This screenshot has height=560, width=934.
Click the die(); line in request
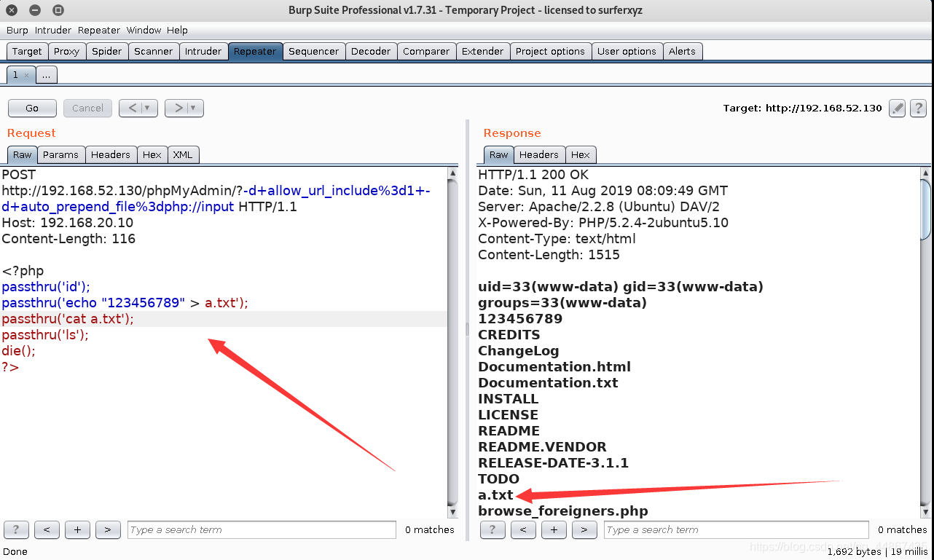pyautogui.click(x=18, y=351)
